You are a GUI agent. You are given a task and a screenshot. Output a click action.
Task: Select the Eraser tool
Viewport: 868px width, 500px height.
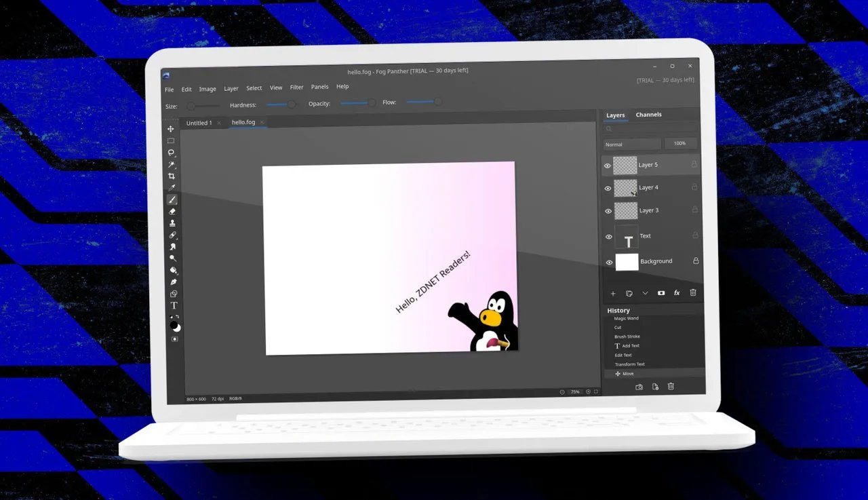click(172, 211)
